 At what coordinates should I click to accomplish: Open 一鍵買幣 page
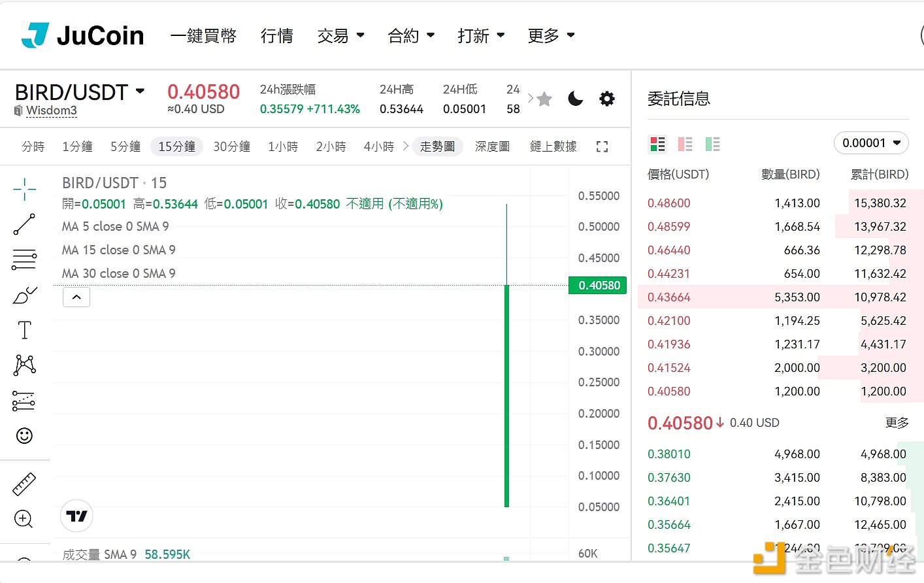[203, 36]
